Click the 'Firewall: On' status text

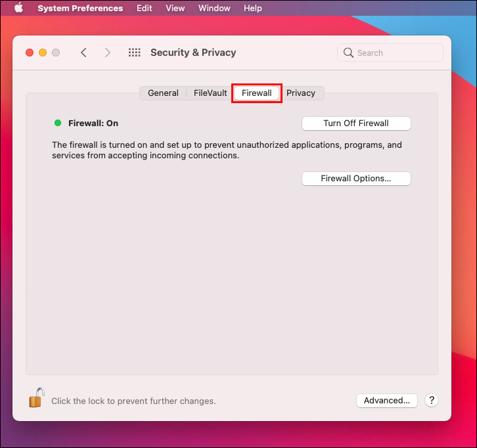pyautogui.click(x=93, y=123)
